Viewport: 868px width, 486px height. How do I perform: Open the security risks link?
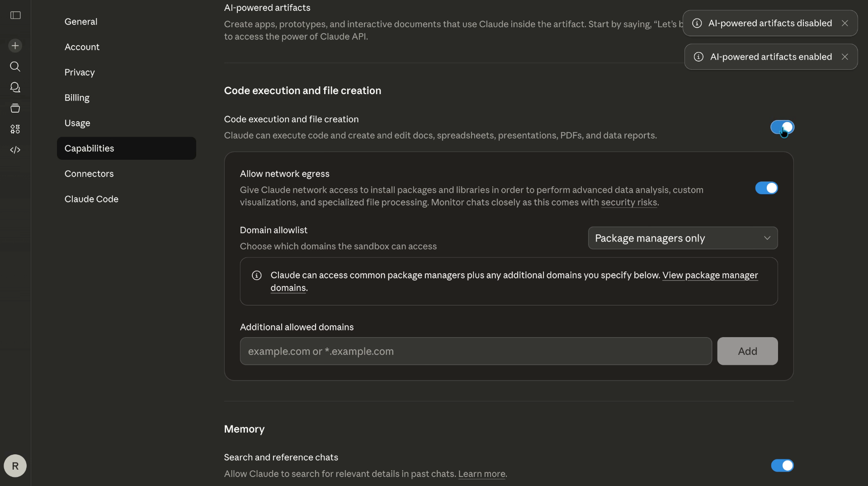pyautogui.click(x=629, y=202)
